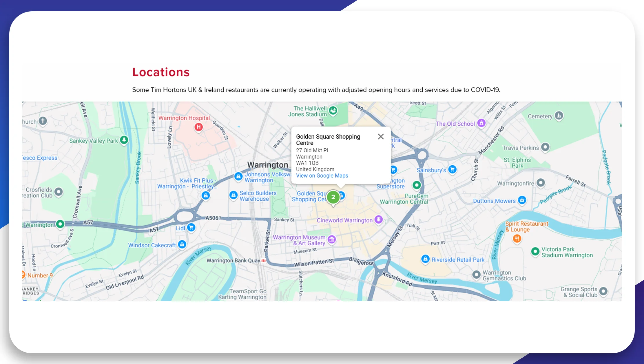This screenshot has width=644, height=364.
Task: Select the Travis Perkins grey pin
Action: point(545,147)
